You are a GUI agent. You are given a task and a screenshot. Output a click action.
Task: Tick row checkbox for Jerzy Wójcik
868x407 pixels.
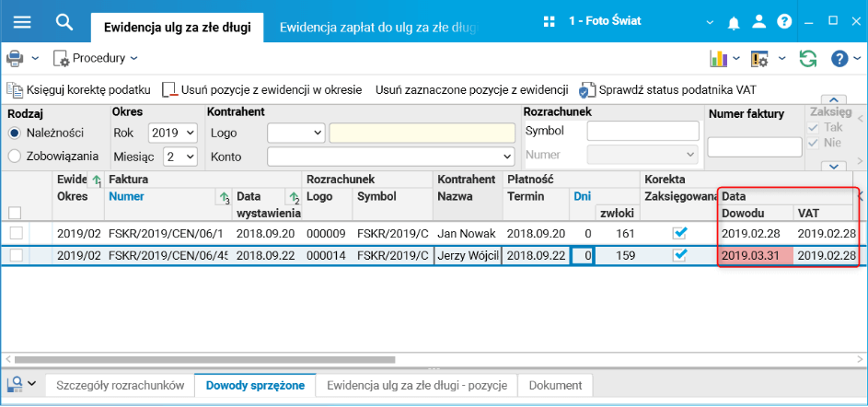[x=16, y=255]
